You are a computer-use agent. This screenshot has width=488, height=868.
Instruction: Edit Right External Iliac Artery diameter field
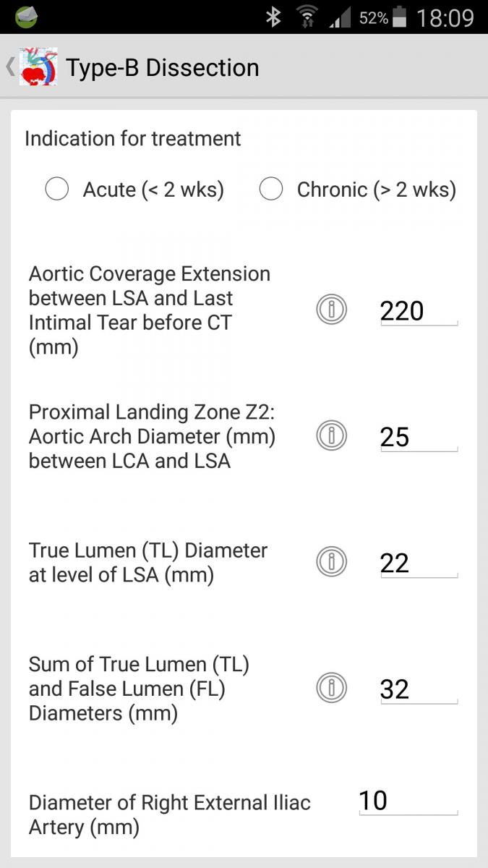[x=408, y=801]
